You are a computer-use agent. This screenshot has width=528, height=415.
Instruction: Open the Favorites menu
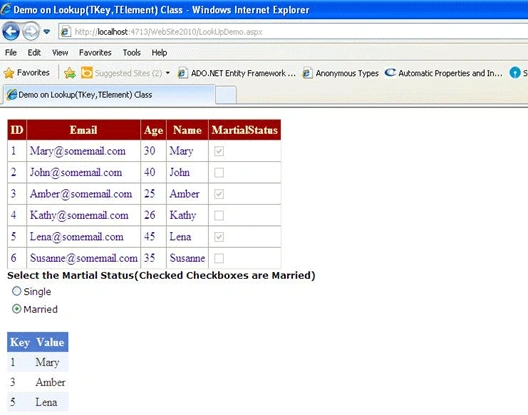click(x=95, y=53)
